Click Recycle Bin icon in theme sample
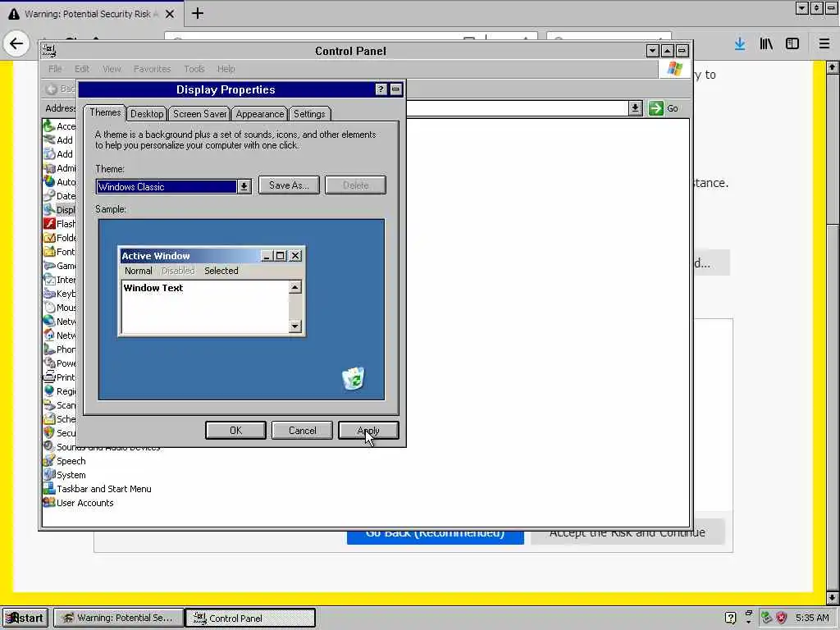Screen dimensions: 840x630 click(x=354, y=378)
